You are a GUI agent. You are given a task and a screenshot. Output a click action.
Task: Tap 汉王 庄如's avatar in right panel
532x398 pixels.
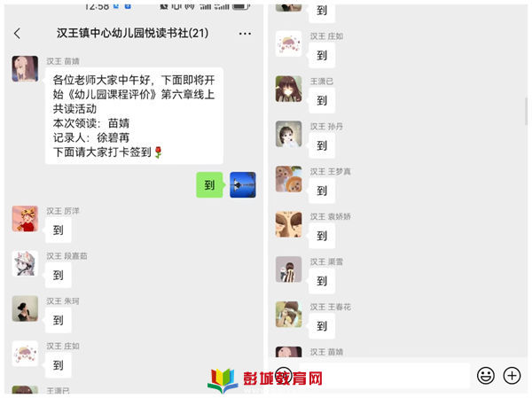(289, 43)
